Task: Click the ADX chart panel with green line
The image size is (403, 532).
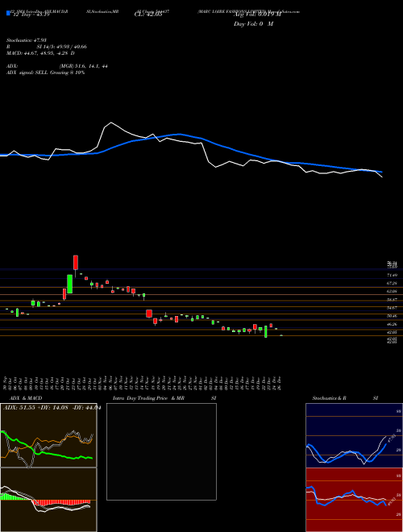Action: [48, 435]
